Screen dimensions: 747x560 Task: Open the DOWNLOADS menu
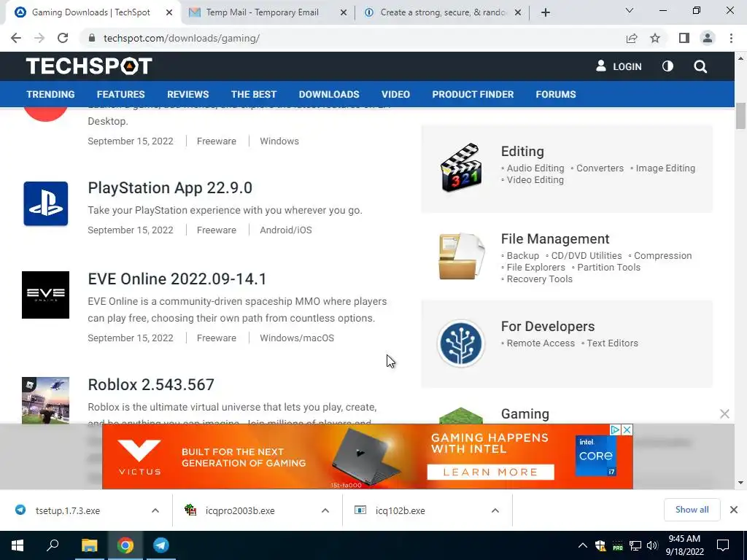click(329, 94)
